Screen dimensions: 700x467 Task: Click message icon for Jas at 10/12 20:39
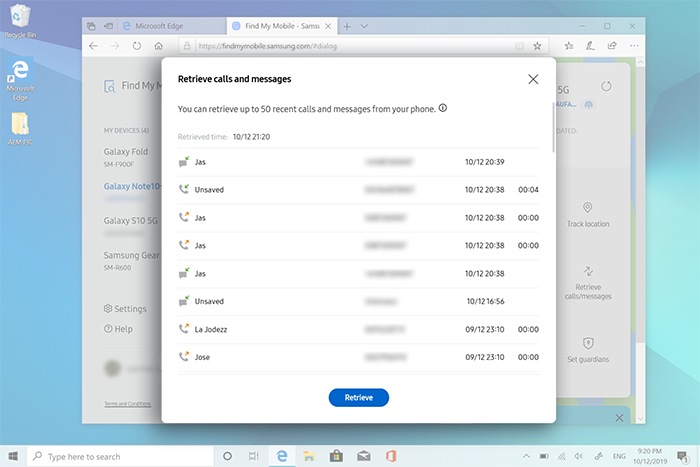183,162
